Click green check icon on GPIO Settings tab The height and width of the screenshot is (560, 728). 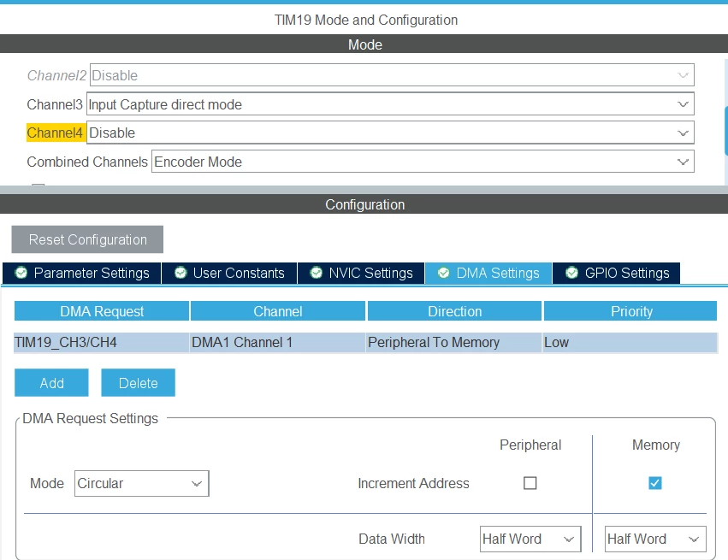[572, 273]
